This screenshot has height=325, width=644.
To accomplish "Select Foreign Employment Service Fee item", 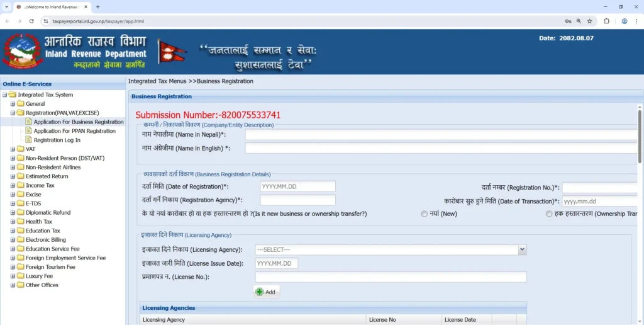I will pyautogui.click(x=65, y=258).
